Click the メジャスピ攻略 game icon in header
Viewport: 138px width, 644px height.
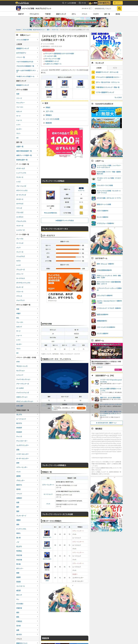coord(18,8)
